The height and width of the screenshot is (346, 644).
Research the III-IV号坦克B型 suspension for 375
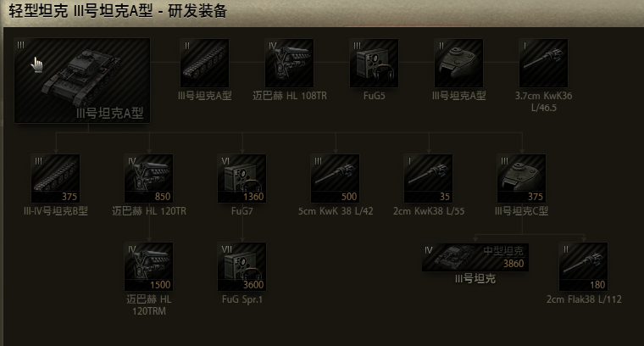(55, 178)
